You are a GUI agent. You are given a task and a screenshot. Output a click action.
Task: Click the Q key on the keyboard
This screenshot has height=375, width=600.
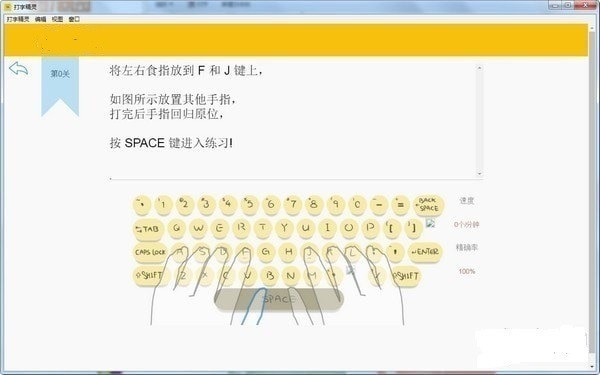[x=176, y=228]
